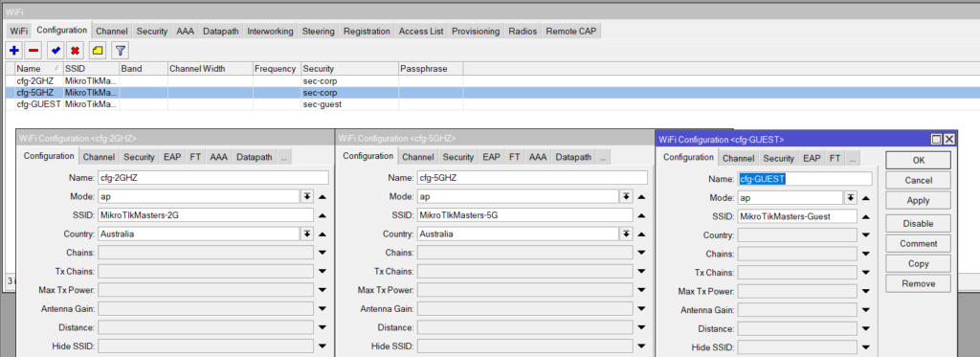Screen dimensions: 980x357
Task: Switch to the WiFi tab in the main window
Action: click(19, 32)
